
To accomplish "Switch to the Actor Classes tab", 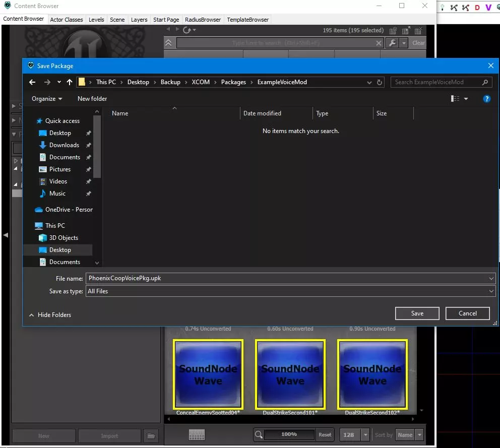I will pyautogui.click(x=67, y=20).
